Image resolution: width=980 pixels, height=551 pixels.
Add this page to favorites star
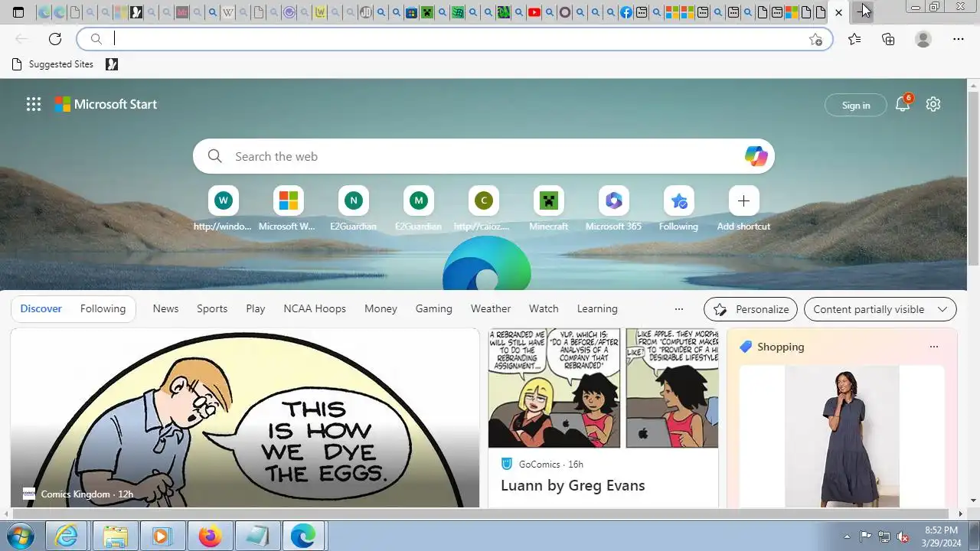click(x=816, y=39)
